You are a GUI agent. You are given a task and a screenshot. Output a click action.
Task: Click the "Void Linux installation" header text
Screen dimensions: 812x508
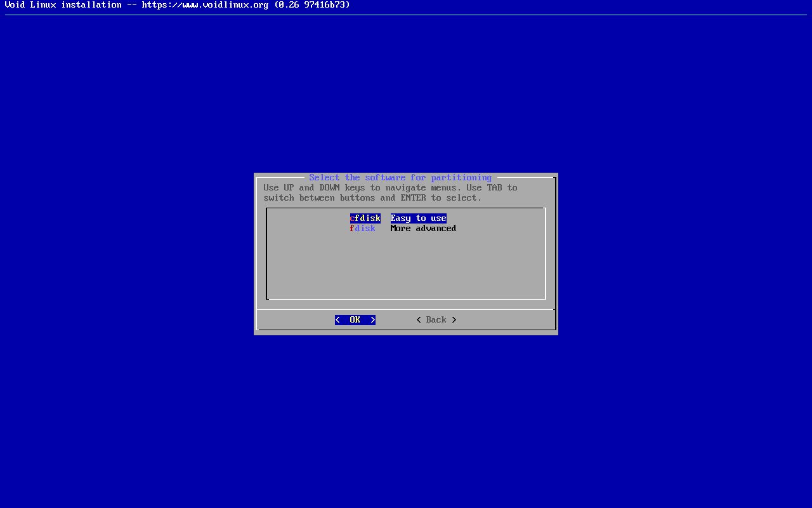[x=63, y=5]
